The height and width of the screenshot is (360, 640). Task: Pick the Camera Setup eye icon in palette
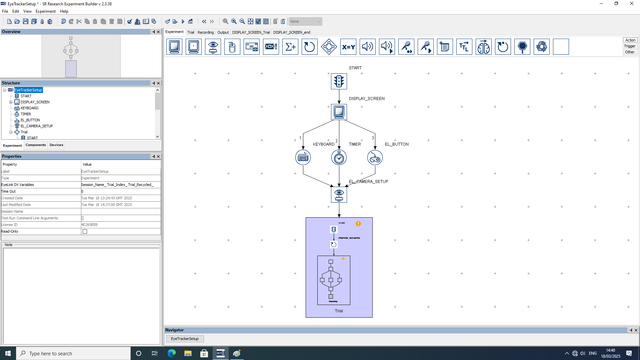(x=213, y=47)
